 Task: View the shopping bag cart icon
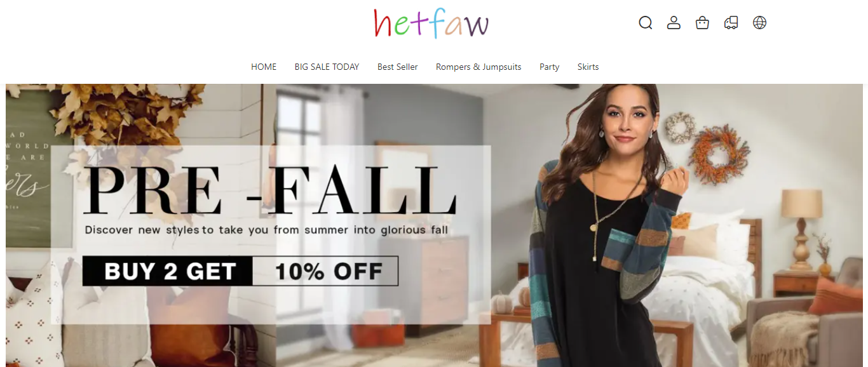click(702, 23)
